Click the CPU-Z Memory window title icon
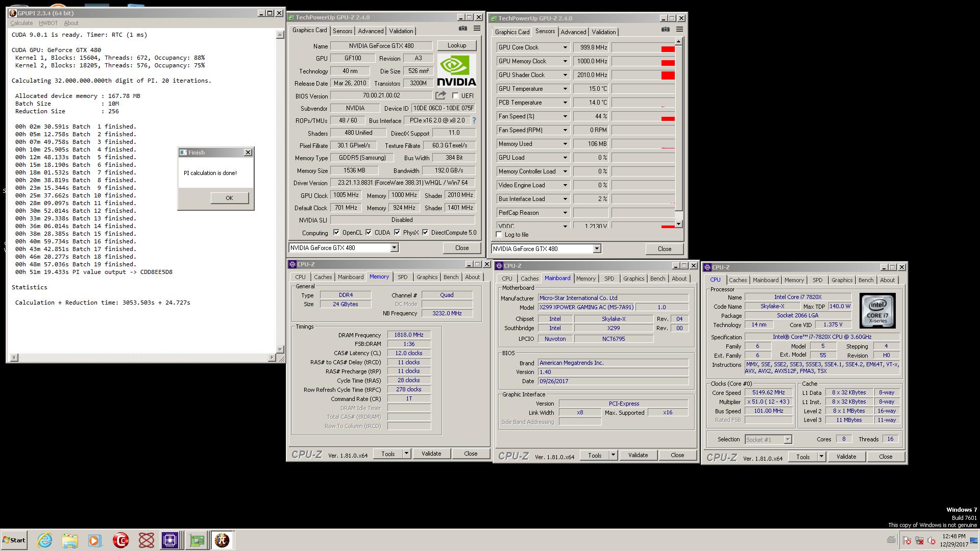980x551 pixels. click(292, 264)
